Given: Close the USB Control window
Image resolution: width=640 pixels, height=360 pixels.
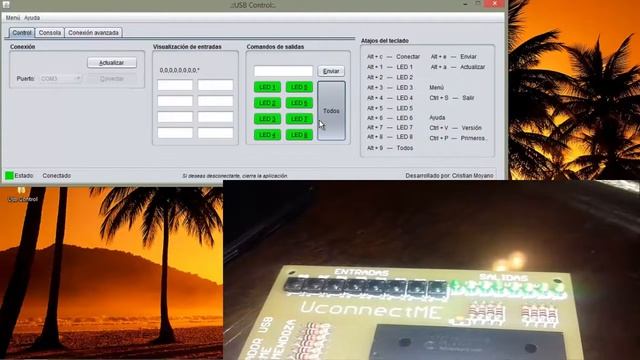Looking at the screenshot, I should click(x=495, y=4).
